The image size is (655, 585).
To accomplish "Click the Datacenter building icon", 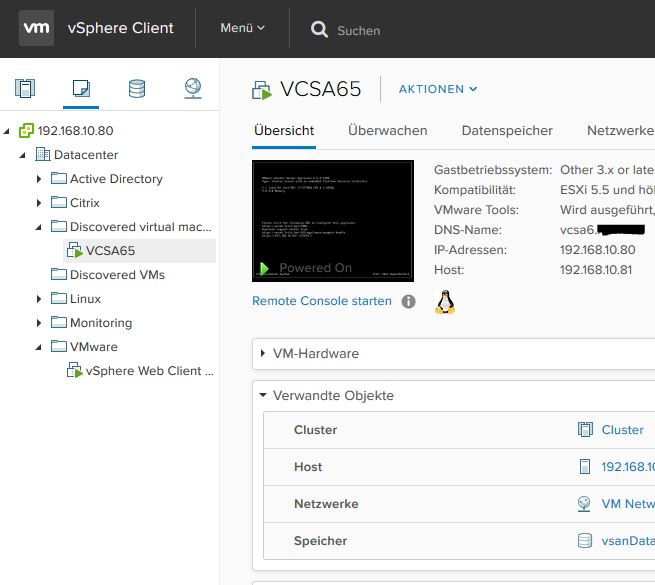I will coord(43,154).
